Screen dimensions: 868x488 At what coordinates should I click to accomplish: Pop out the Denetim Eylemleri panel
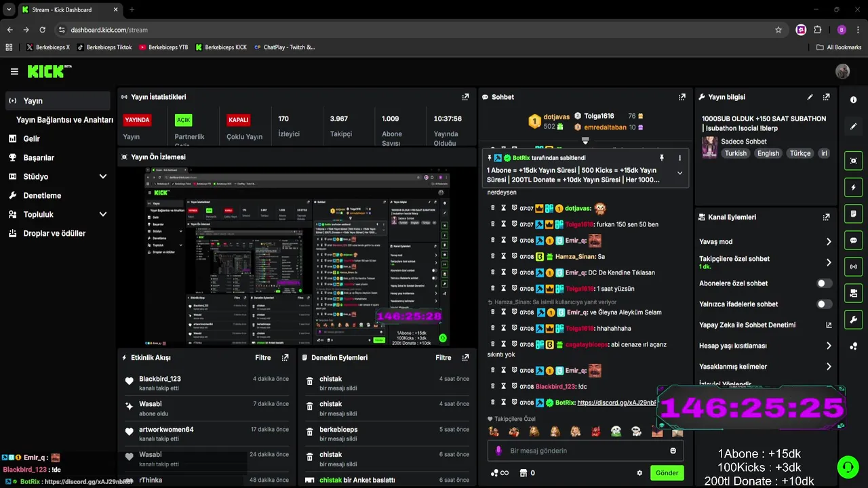465,357
